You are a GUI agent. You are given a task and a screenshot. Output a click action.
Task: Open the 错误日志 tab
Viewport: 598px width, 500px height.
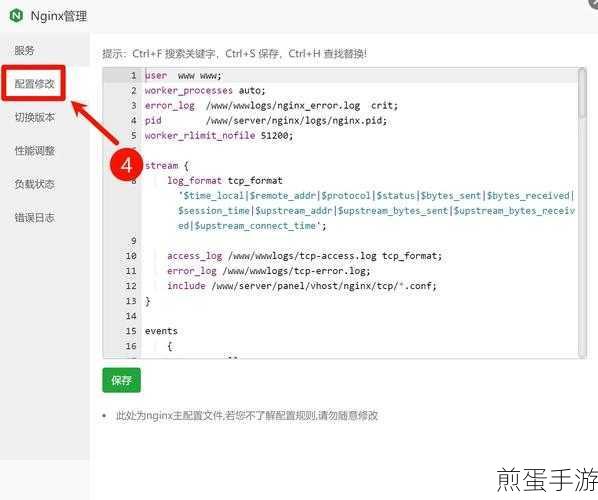(34, 217)
